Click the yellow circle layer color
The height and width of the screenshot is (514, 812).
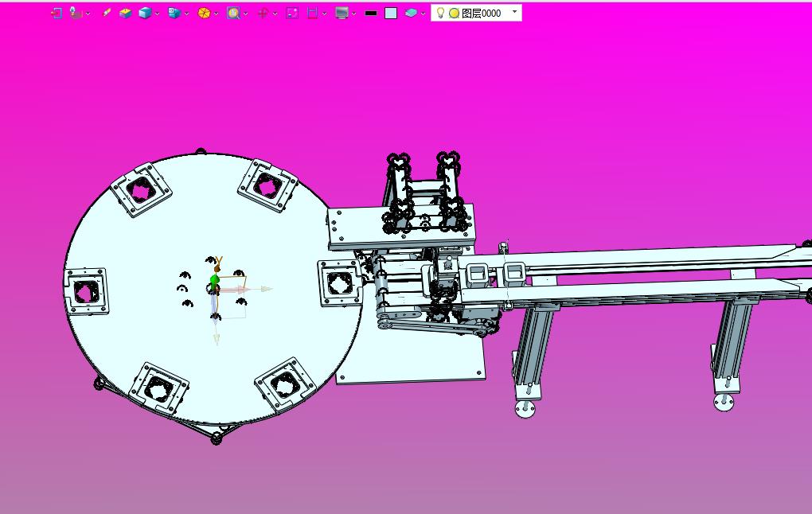coord(454,14)
